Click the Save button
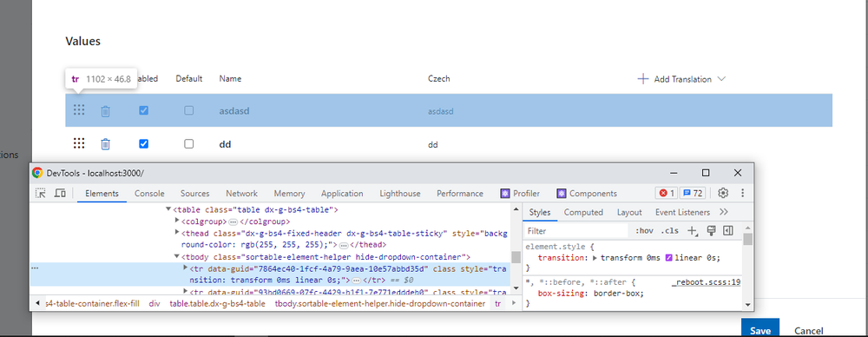The image size is (868, 337). click(760, 328)
